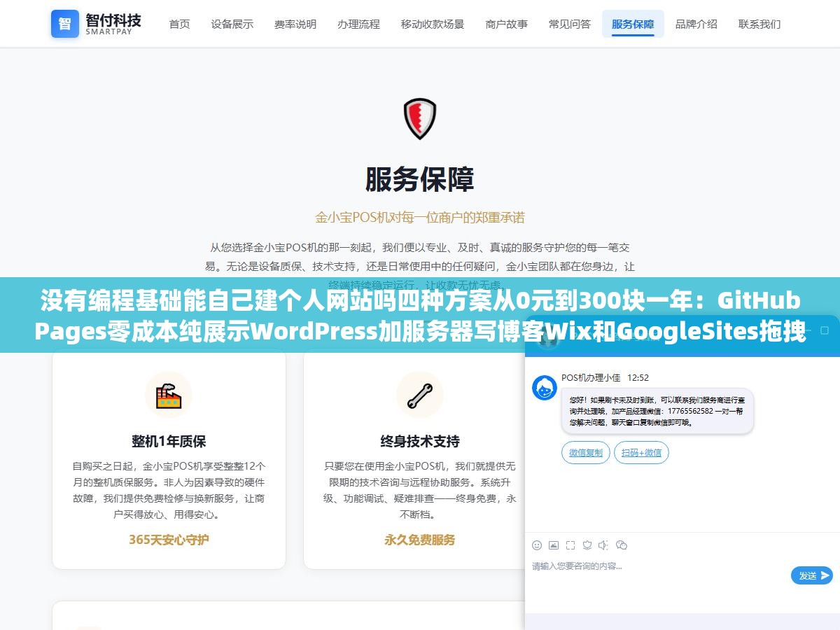Click the rating flower icon in chat
This screenshot has height=630, width=840.
coord(587,545)
